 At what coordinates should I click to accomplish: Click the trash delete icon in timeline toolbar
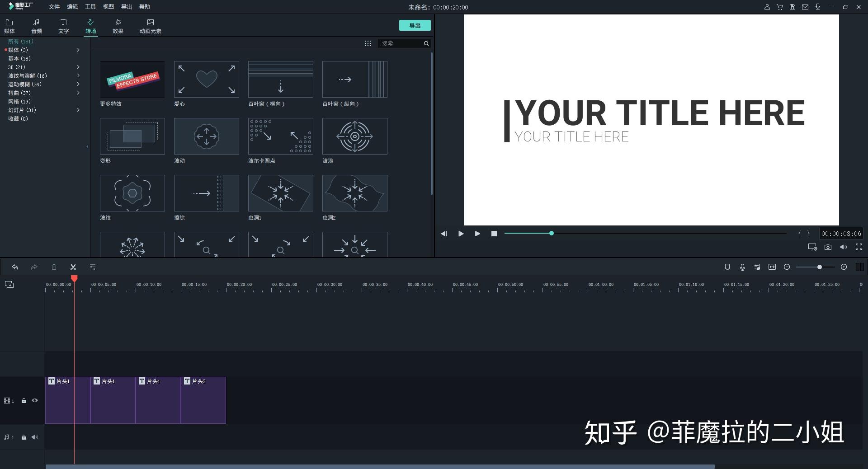coord(54,267)
